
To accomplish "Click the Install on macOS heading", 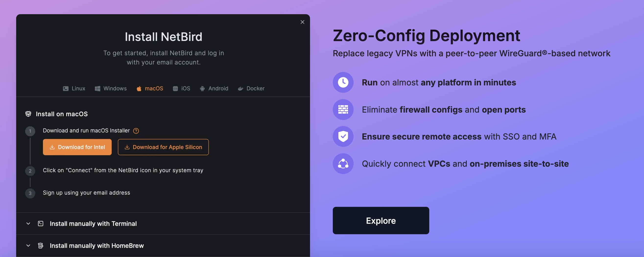I will [x=62, y=114].
